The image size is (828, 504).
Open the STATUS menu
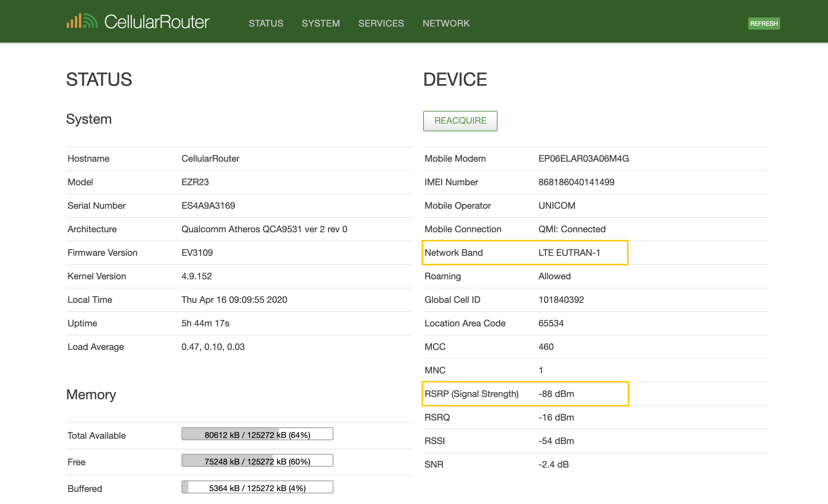[266, 24]
